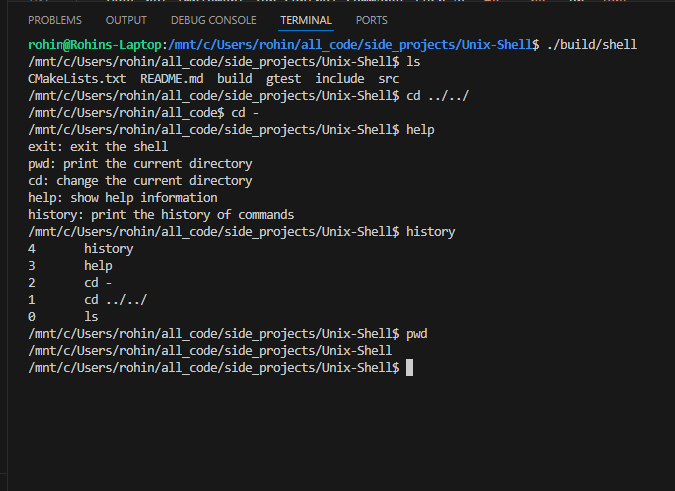The height and width of the screenshot is (491, 675).
Task: Click history entry '4 history'
Action: tap(81, 249)
